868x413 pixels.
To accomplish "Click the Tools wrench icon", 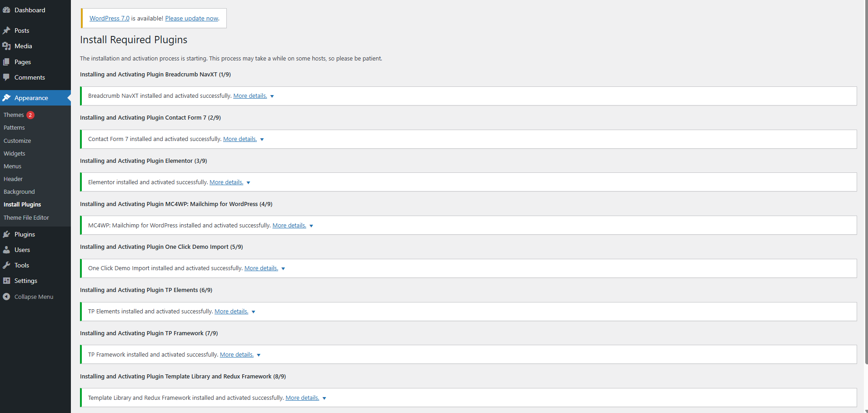I will click(x=6, y=265).
